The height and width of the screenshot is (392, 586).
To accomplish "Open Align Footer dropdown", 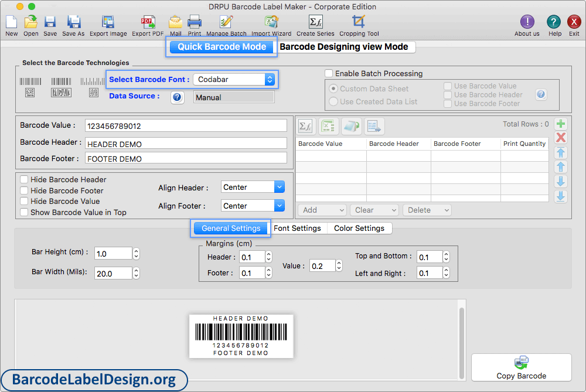I will tap(253, 206).
